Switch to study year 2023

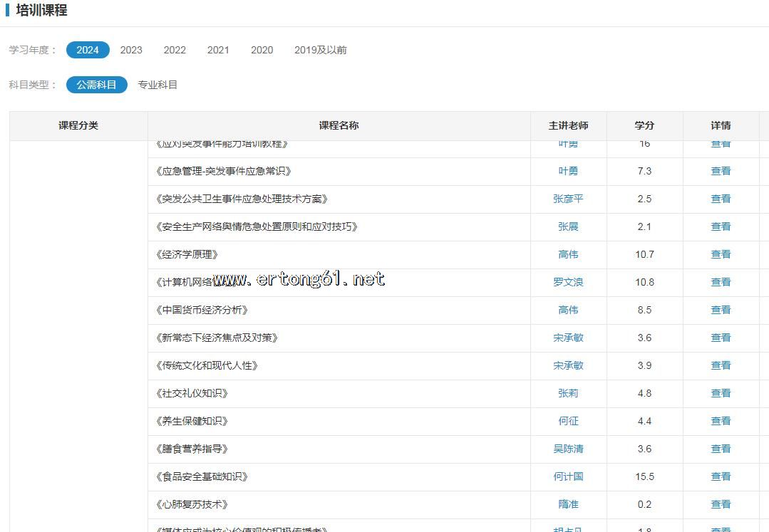coord(131,50)
